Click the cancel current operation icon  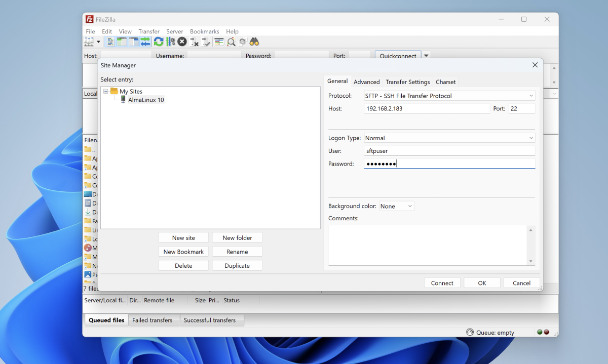point(182,42)
